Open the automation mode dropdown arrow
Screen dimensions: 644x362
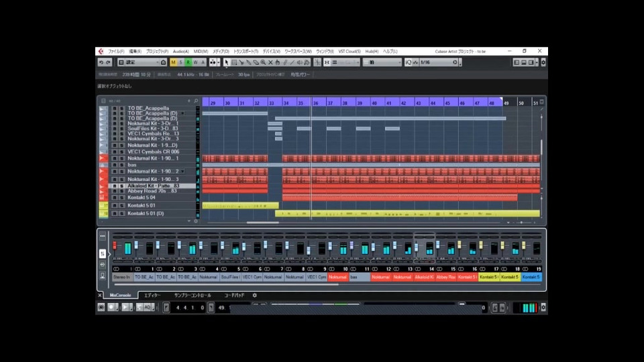[x=219, y=62]
